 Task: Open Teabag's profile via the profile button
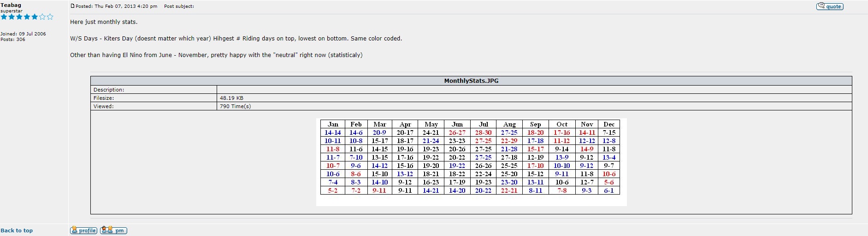83,230
